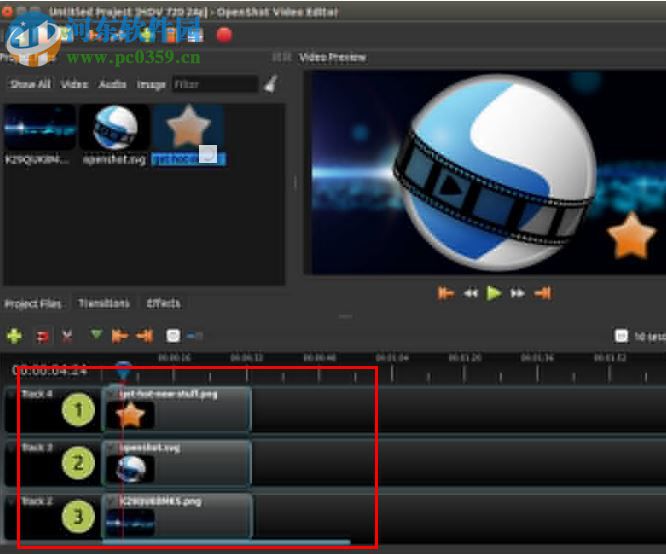Click the Track 2 label

pos(37,502)
